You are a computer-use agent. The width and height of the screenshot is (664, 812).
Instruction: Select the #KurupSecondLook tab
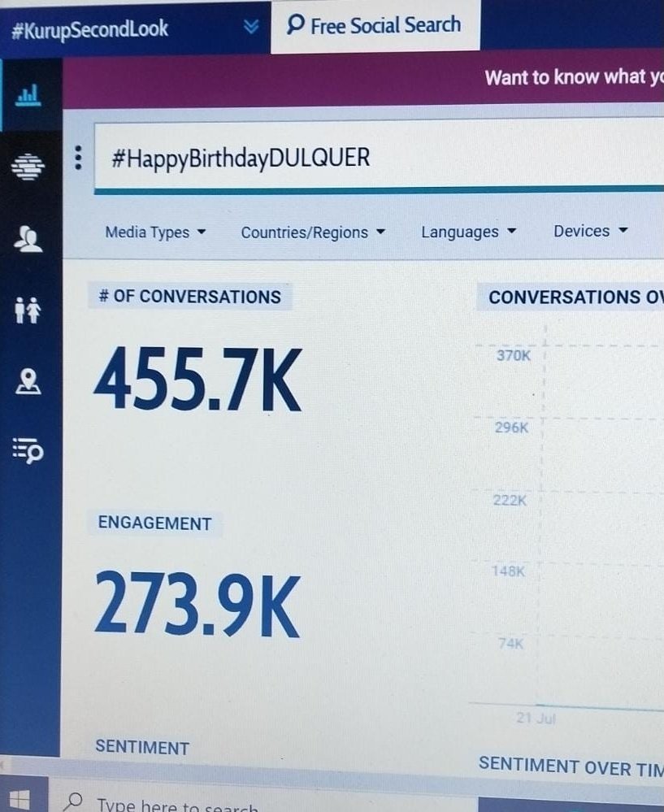pyautogui.click(x=135, y=28)
